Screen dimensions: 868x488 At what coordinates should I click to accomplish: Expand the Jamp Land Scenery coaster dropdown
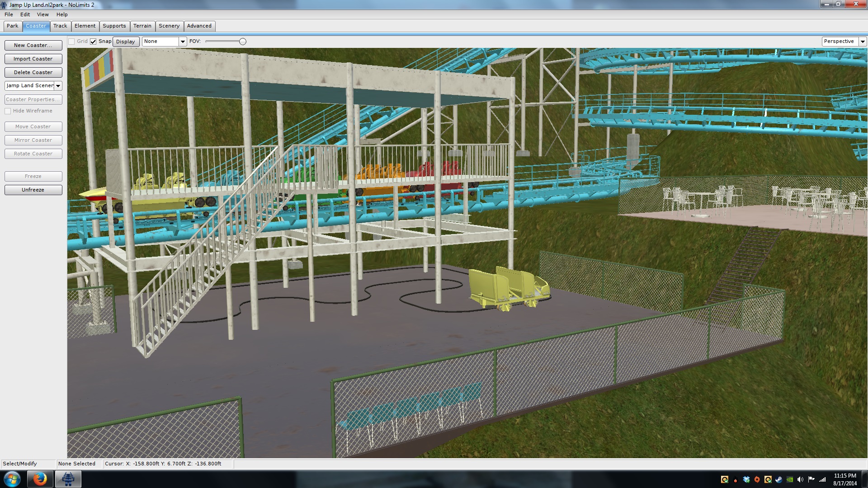pos(58,86)
